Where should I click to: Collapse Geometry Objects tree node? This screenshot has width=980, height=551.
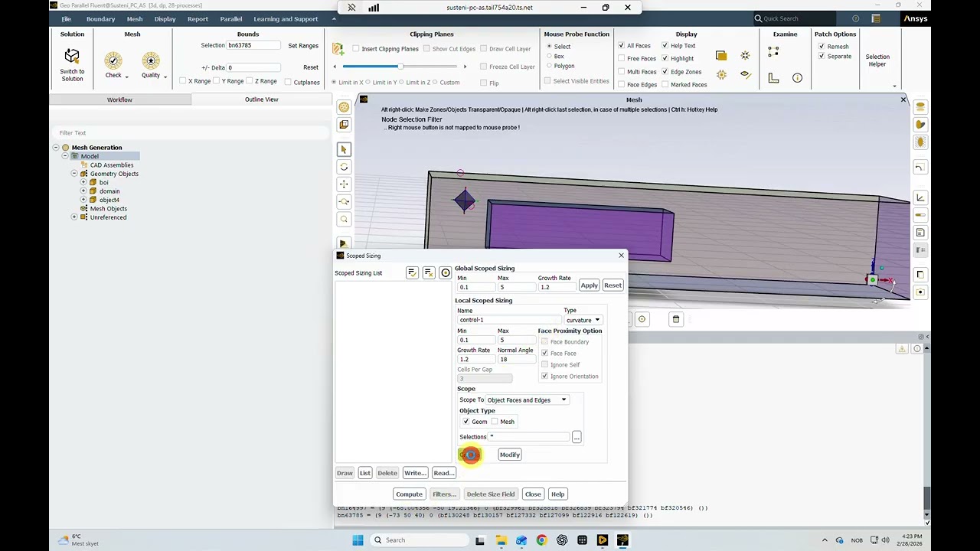click(74, 174)
